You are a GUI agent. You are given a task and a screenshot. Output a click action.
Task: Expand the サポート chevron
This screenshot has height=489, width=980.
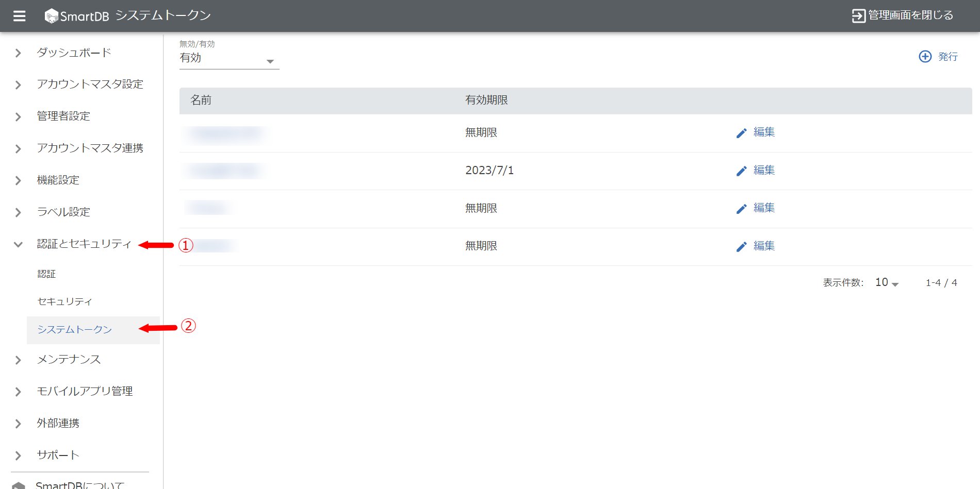click(18, 456)
